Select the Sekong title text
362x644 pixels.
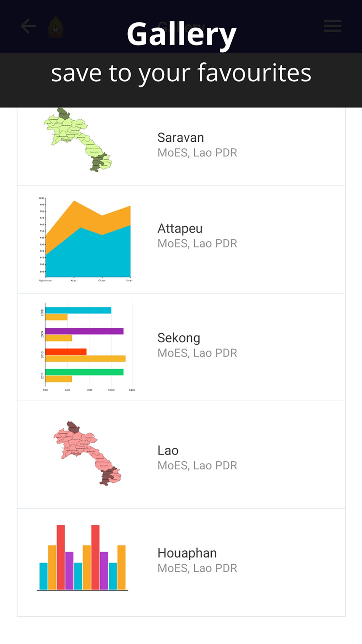click(x=179, y=338)
